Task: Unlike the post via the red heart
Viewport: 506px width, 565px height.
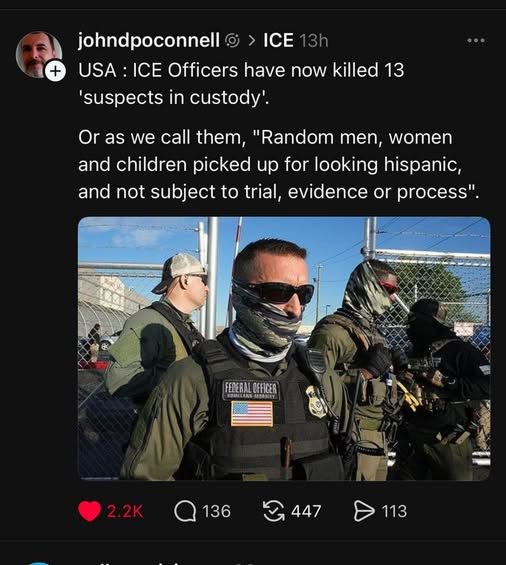Action: 89,511
